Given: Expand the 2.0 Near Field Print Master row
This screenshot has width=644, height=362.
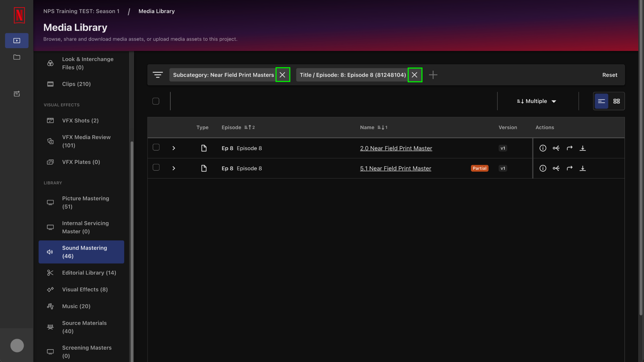Looking at the screenshot, I should (174, 148).
